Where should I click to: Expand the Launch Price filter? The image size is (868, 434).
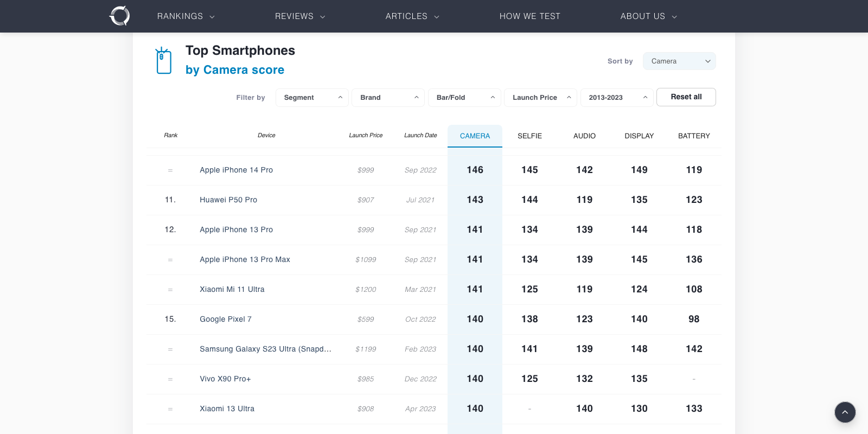coord(541,98)
